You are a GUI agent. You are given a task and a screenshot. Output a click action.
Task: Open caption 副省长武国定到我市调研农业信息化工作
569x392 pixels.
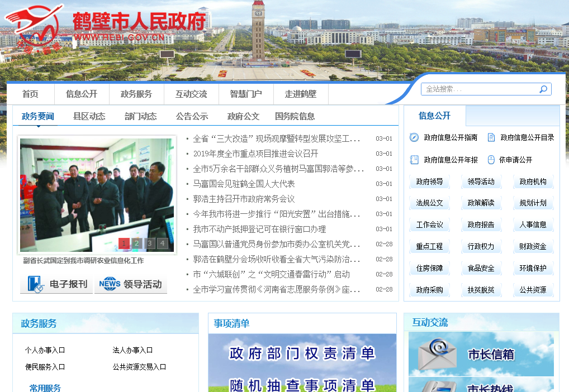pyautogui.click(x=83, y=260)
